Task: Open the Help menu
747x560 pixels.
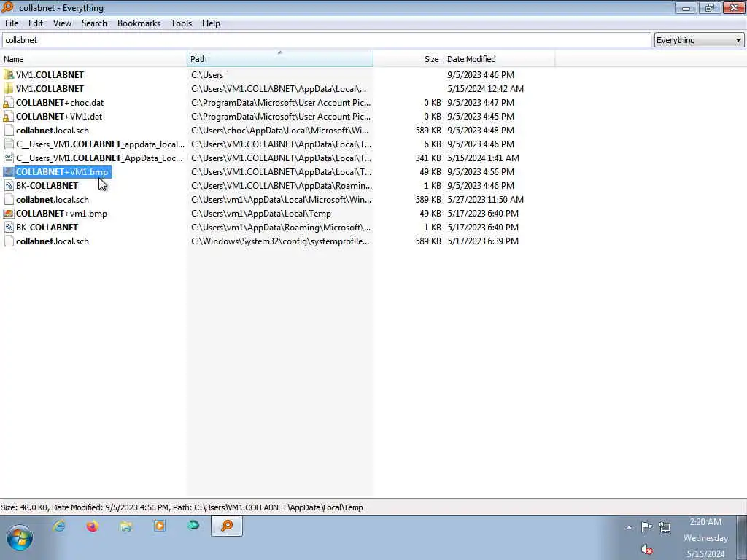Action: (x=211, y=23)
